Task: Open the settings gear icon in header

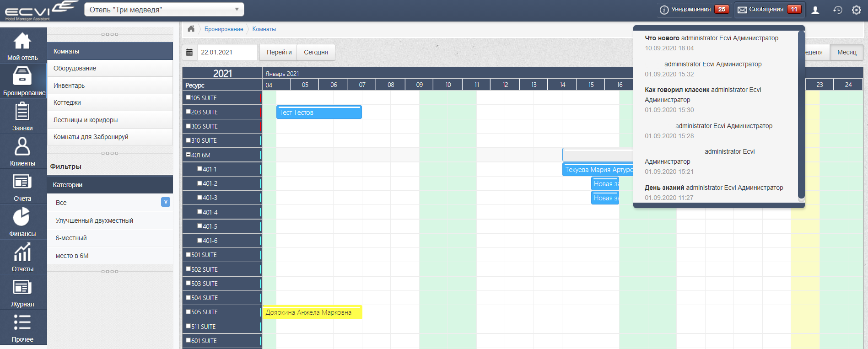Action: [857, 10]
